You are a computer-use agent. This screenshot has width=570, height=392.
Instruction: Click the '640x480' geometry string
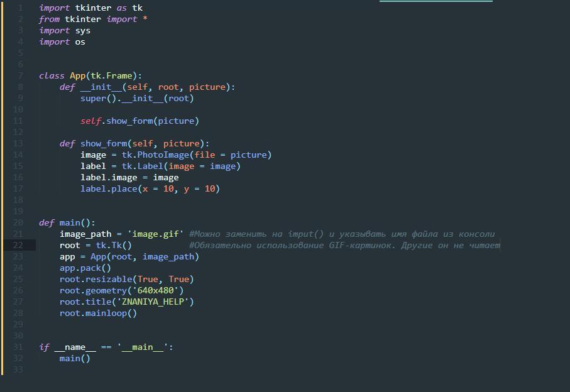tap(155, 291)
